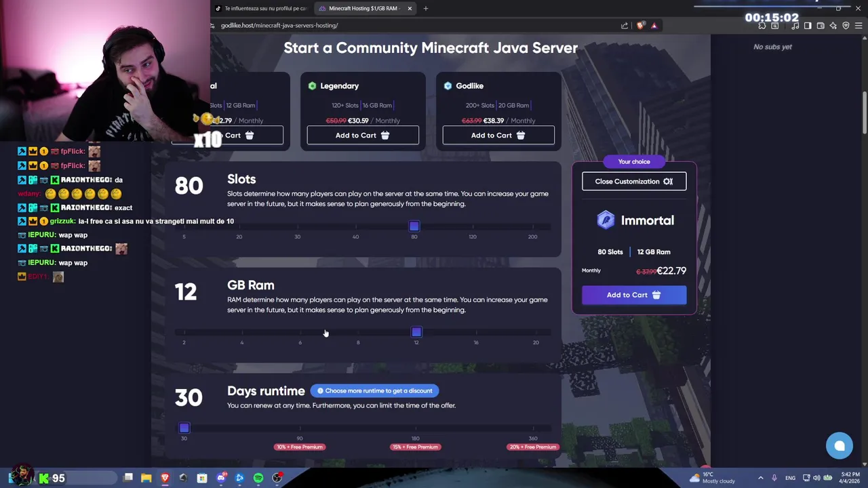Select the Minecraft Hosting tab
Image resolution: width=868 pixels, height=488 pixels.
point(363,8)
